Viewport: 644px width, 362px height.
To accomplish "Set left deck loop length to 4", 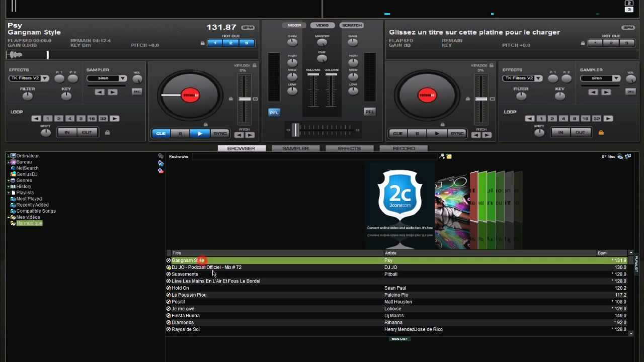I will [70, 119].
